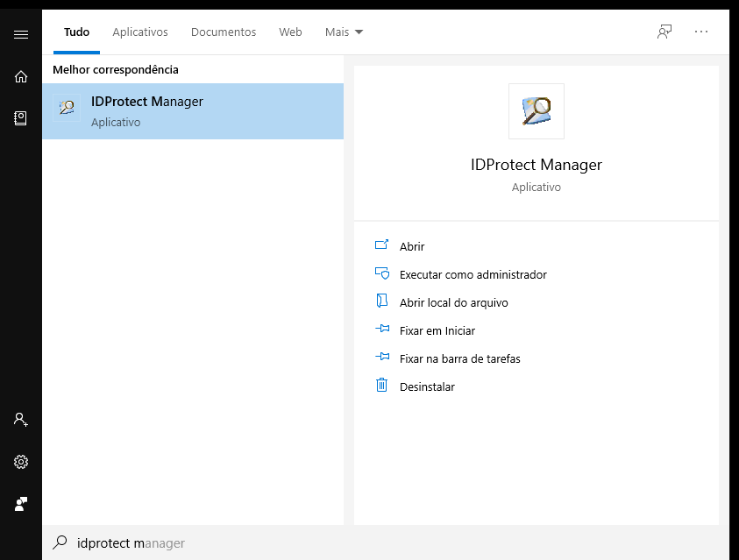Select IDProtect Manager in best match list
This screenshot has height=560, width=739.
click(193, 111)
